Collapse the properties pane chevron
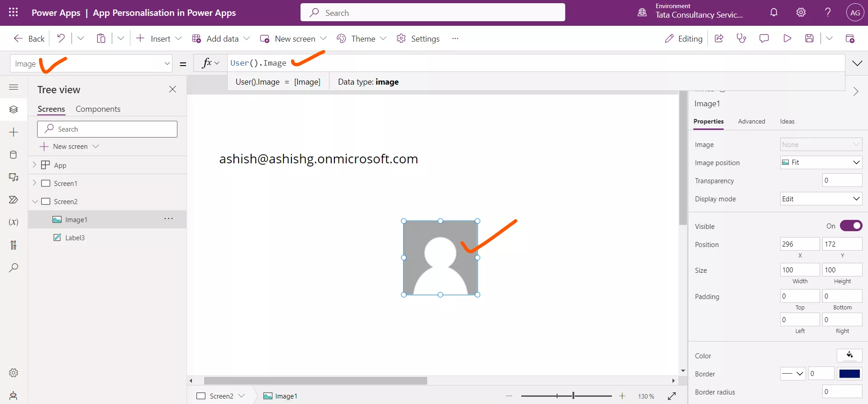 pos(856,91)
